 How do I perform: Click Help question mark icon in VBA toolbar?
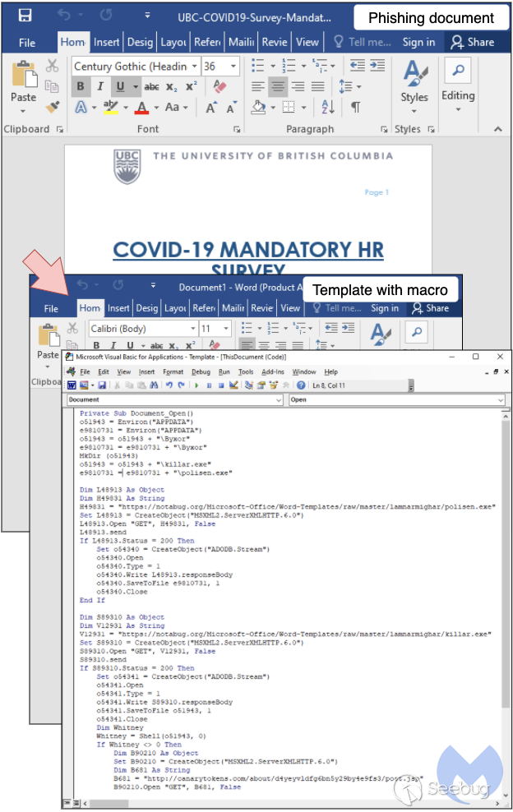tap(301, 385)
